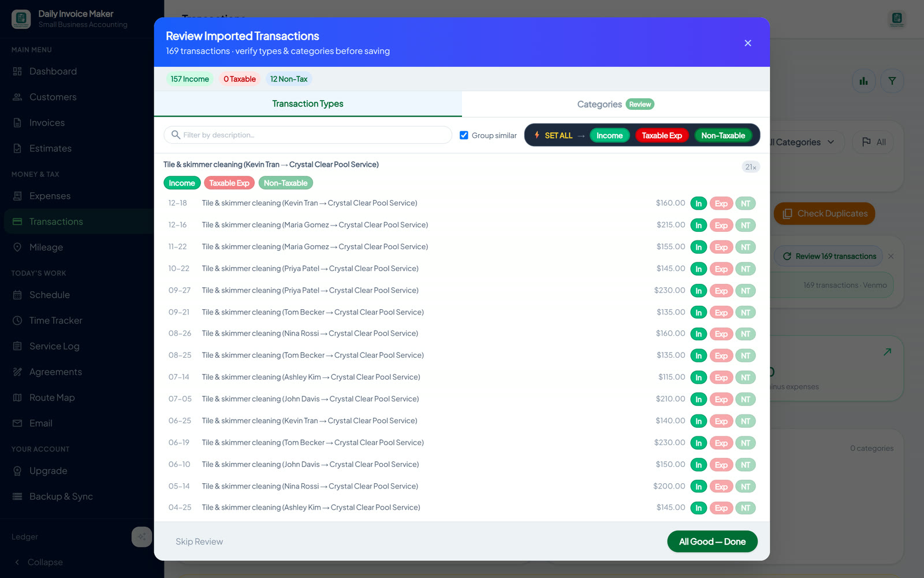This screenshot has width=924, height=578.
Task: Set the group to Non-Taxable
Action: pyautogui.click(x=286, y=183)
